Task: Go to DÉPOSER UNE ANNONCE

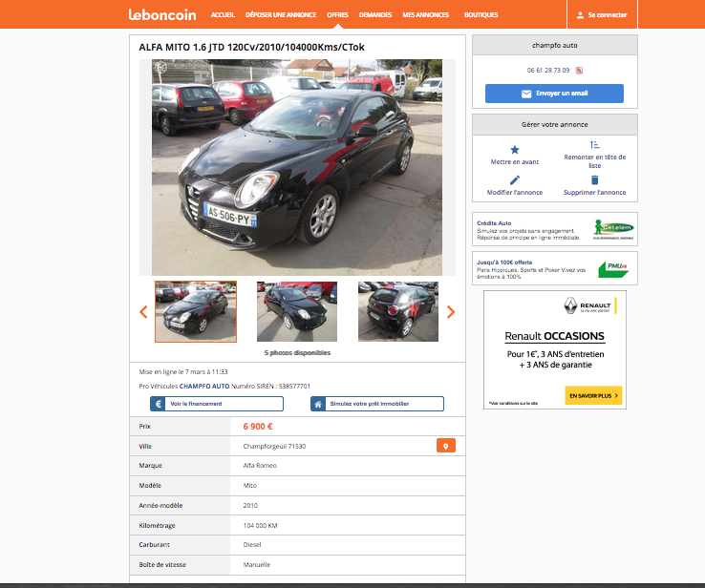Action: (281, 15)
